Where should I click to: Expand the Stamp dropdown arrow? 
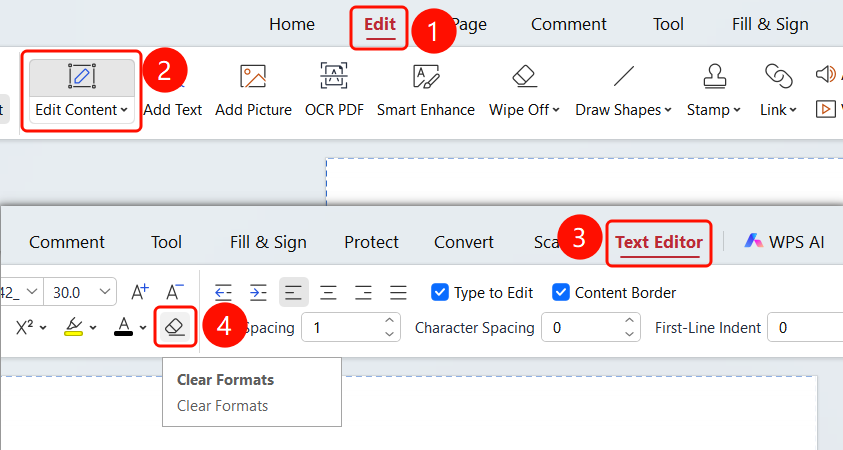coord(737,110)
